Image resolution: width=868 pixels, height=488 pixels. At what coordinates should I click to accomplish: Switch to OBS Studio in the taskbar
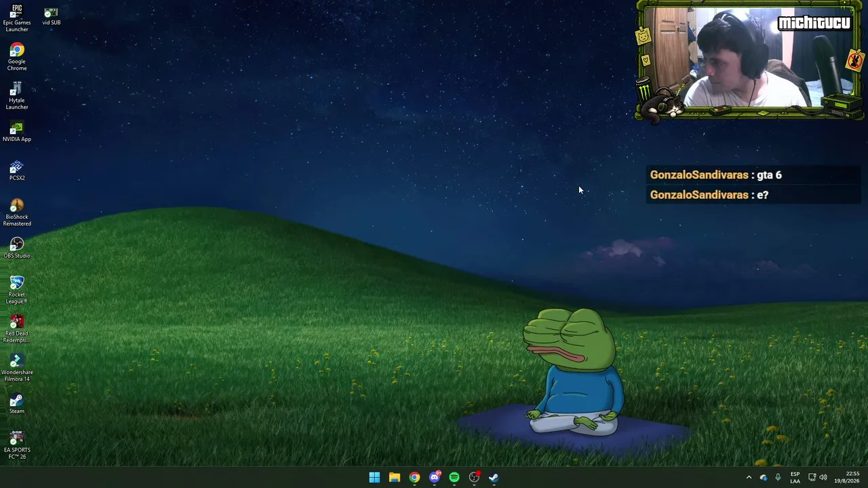(x=475, y=477)
